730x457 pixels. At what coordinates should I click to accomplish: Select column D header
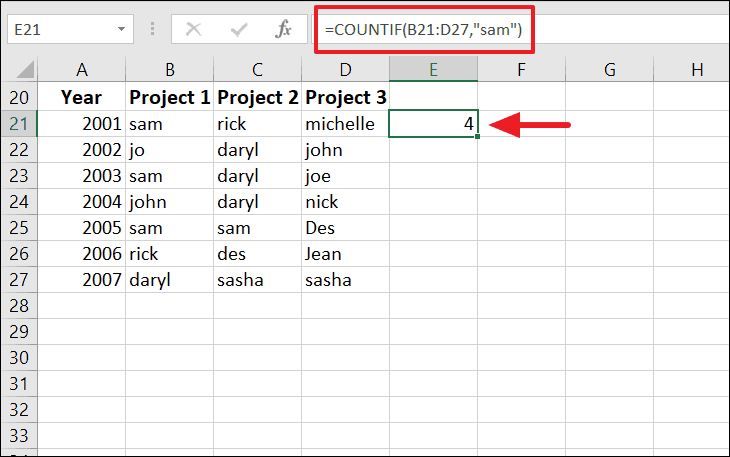pos(345,69)
